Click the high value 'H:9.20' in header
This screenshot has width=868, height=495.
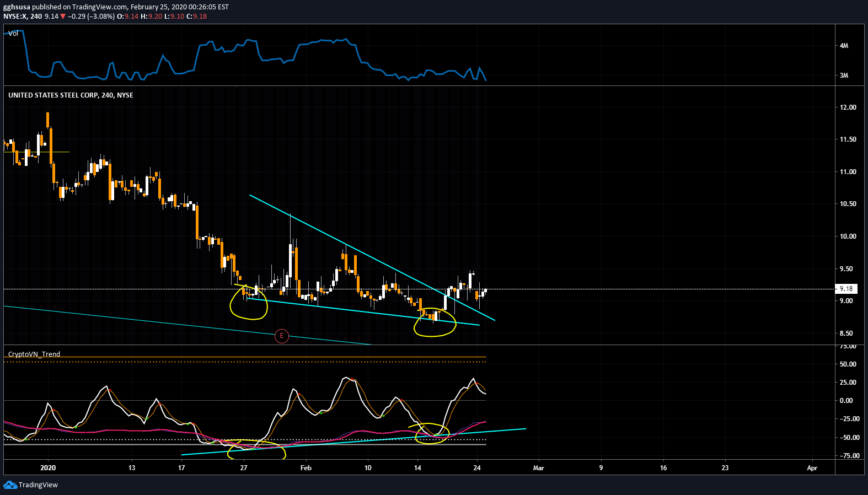point(152,17)
